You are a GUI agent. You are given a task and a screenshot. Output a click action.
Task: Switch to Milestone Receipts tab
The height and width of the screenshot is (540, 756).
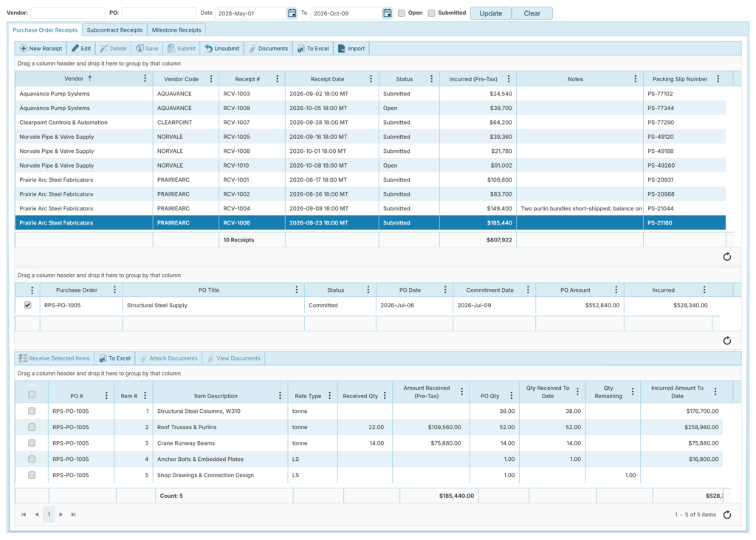click(176, 30)
